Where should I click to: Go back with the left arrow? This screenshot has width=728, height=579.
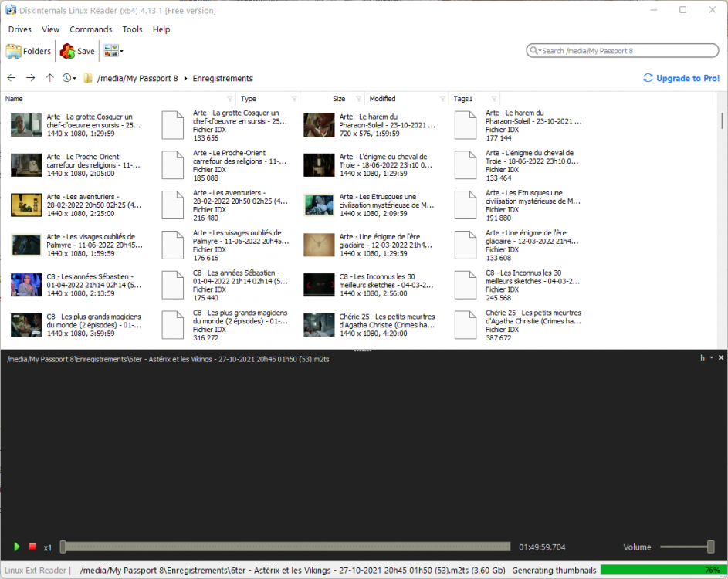(11, 78)
